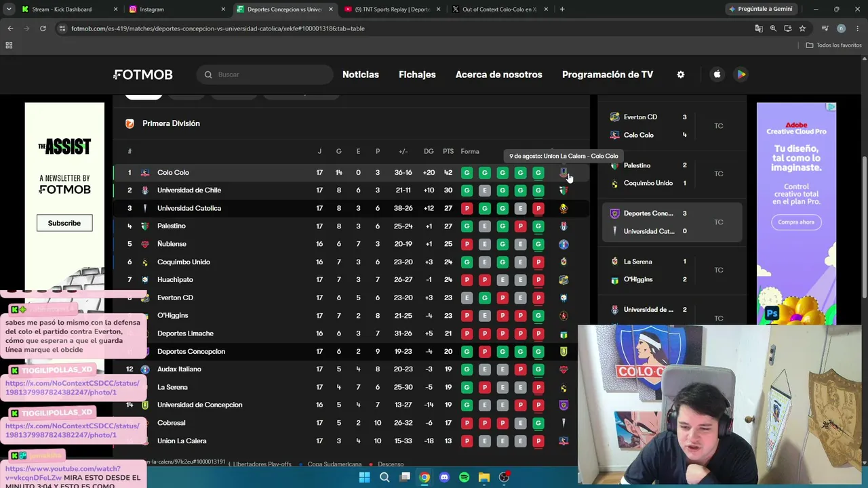Open the media controls icon in Chrome
The width and height of the screenshot is (868, 488).
[825, 28]
